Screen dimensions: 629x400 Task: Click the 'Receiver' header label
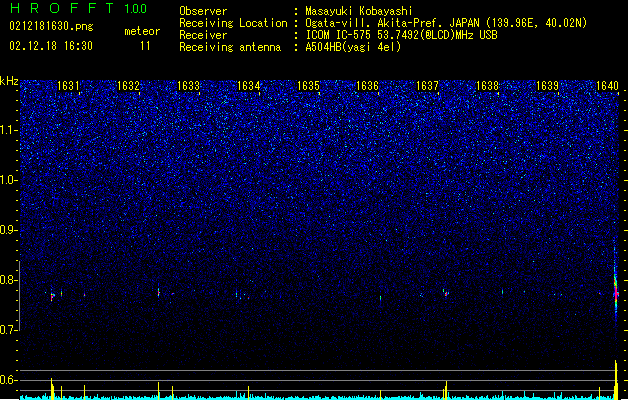click(203, 35)
